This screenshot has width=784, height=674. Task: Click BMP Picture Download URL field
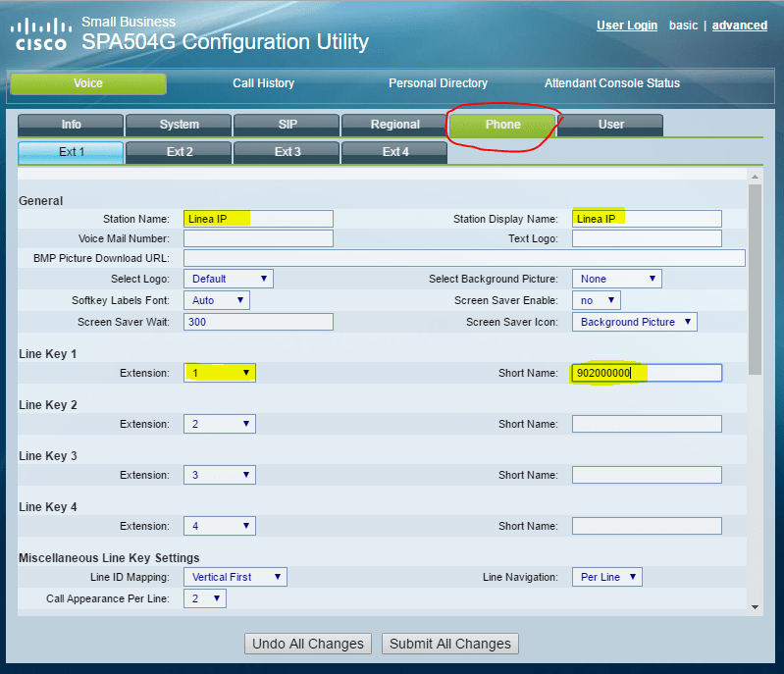[464, 258]
